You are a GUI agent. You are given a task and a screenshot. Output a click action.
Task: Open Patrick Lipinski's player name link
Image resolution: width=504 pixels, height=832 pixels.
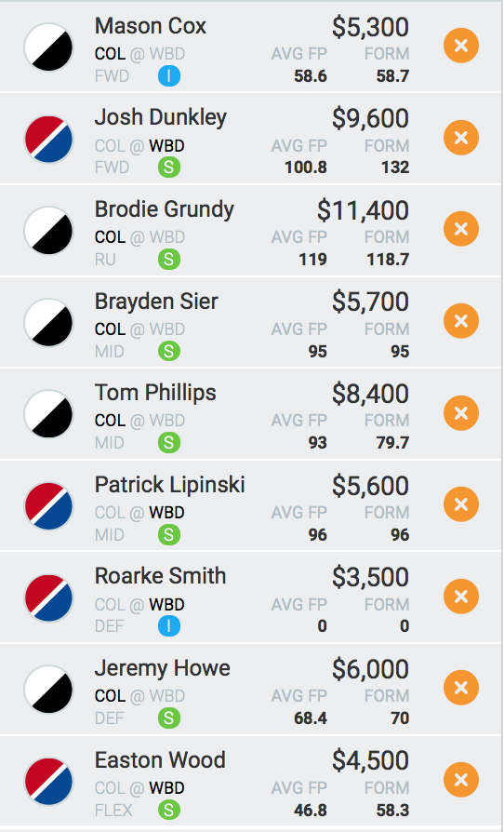169,485
